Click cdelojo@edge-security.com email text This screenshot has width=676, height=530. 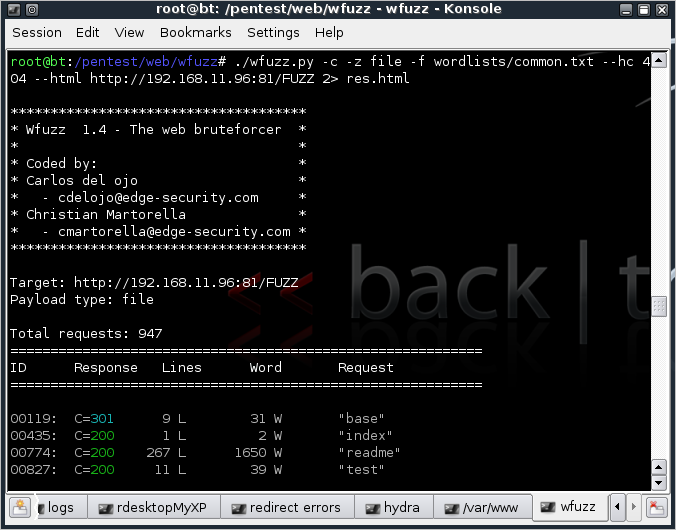coord(158,198)
